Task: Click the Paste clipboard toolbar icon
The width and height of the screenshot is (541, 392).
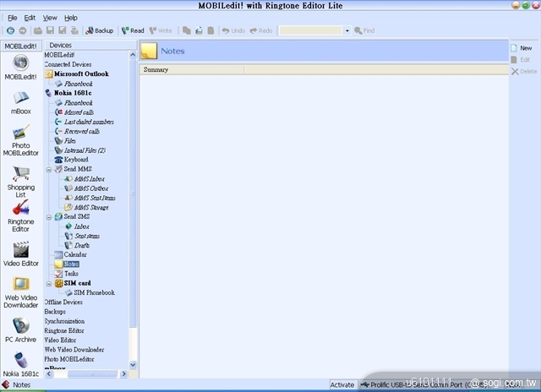Action: click(210, 30)
